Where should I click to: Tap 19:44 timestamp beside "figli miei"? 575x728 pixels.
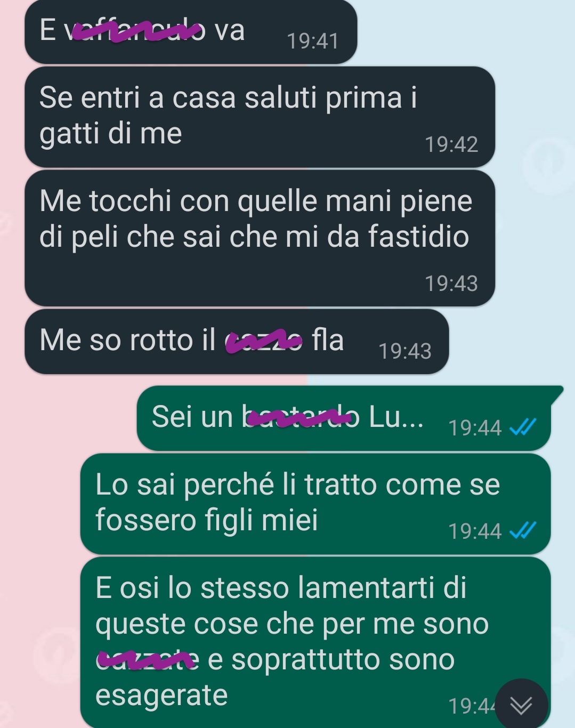point(475,531)
